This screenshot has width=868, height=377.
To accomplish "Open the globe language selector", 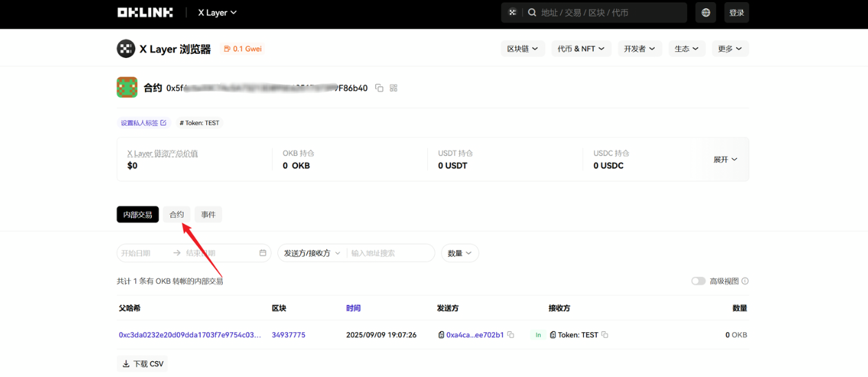I will pyautogui.click(x=706, y=12).
